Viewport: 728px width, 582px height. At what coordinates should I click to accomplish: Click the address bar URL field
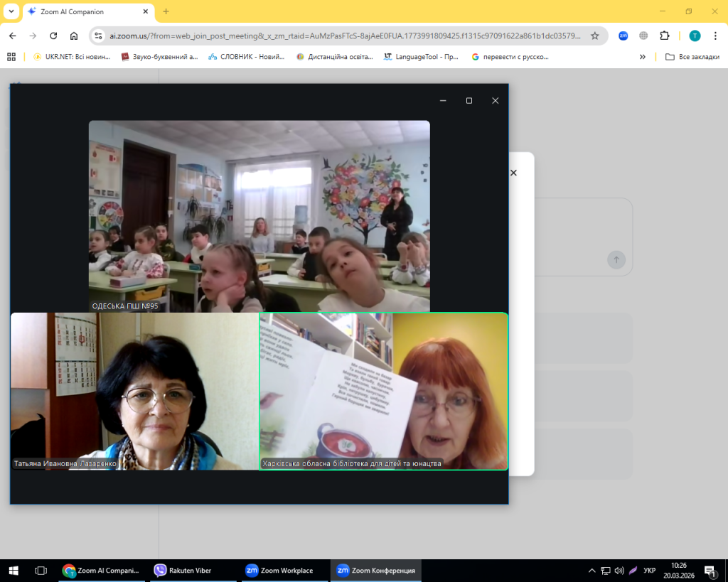click(341, 36)
